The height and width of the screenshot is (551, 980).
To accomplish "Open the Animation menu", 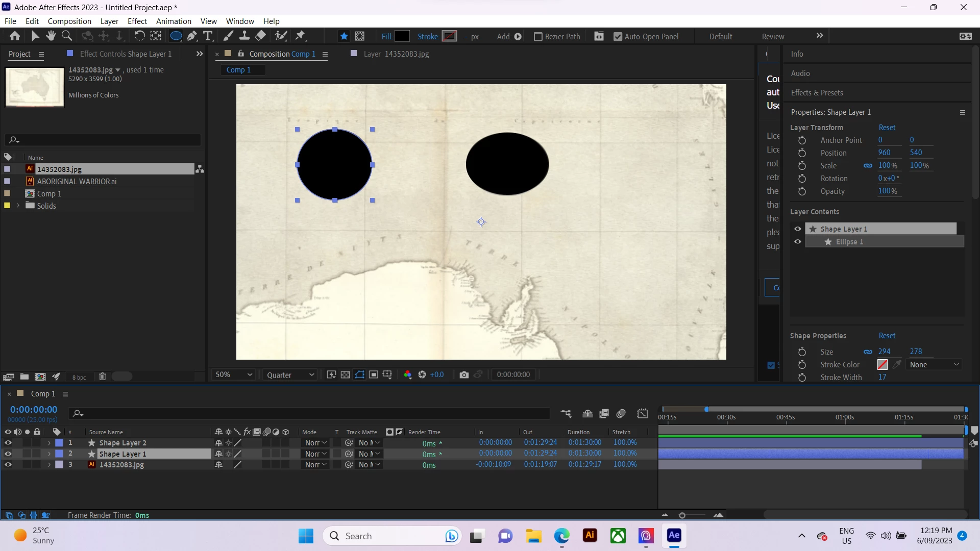I will tap(174, 21).
